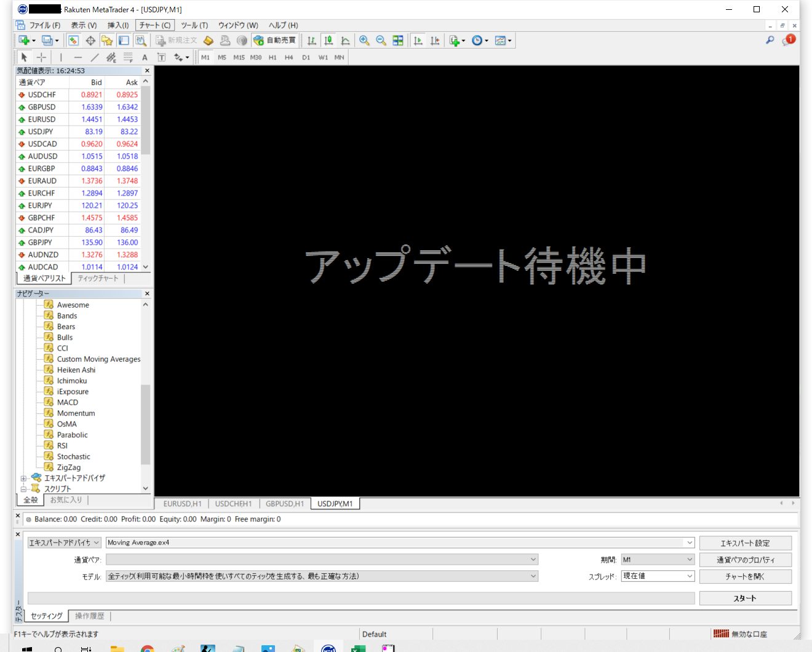Switch chart to candlestick mode
Viewport: 812px width, 652px height.
pos(328,41)
